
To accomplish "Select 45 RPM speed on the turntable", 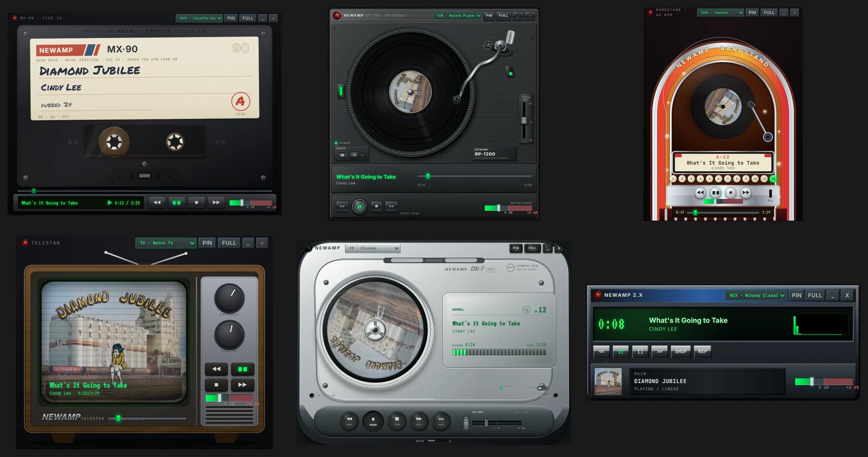I will [x=354, y=155].
